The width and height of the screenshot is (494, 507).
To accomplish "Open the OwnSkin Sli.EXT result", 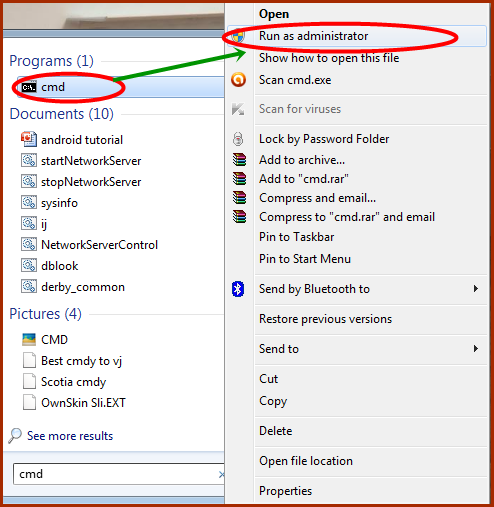I will (x=83, y=403).
